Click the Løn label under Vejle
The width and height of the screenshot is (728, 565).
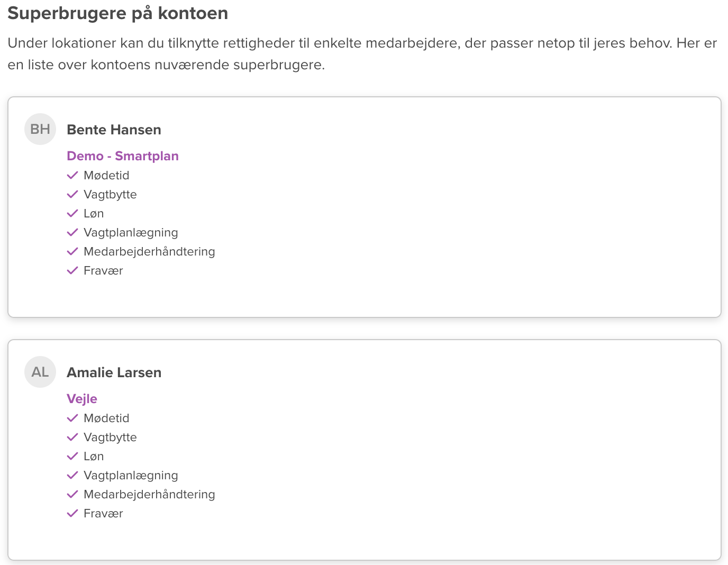[x=94, y=456]
